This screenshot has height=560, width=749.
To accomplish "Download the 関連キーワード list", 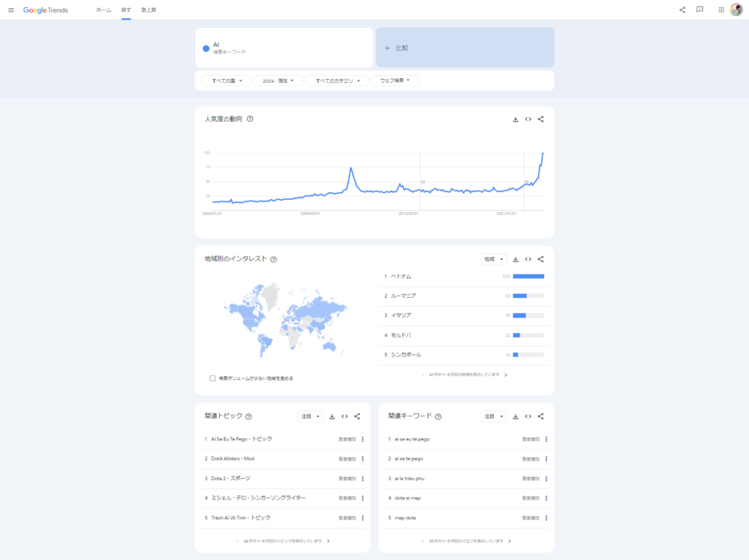I will pos(516,417).
